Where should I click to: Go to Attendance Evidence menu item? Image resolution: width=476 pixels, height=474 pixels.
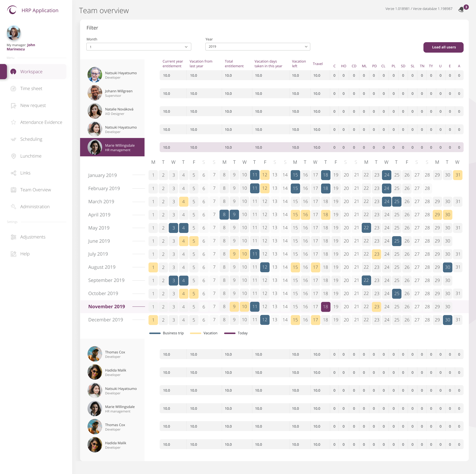41,122
